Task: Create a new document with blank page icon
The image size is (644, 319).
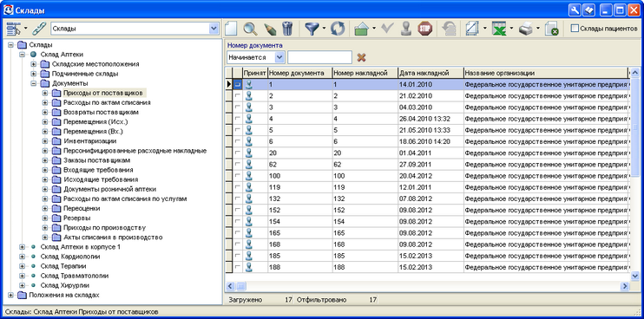Action: 231,29
